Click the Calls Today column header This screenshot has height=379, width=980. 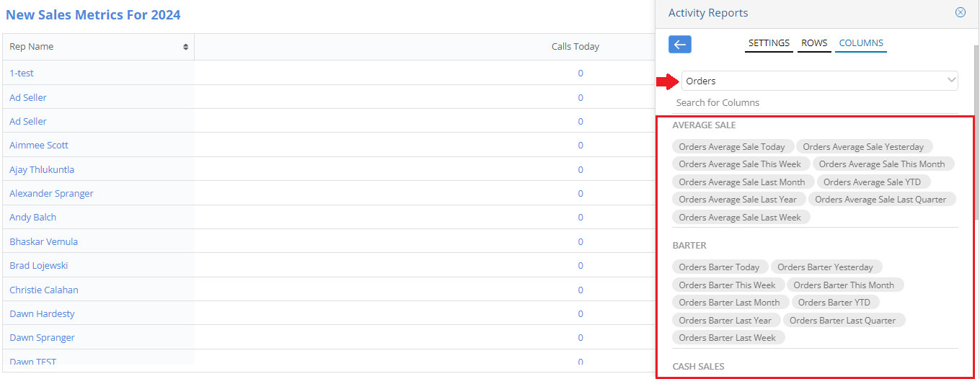[575, 47]
